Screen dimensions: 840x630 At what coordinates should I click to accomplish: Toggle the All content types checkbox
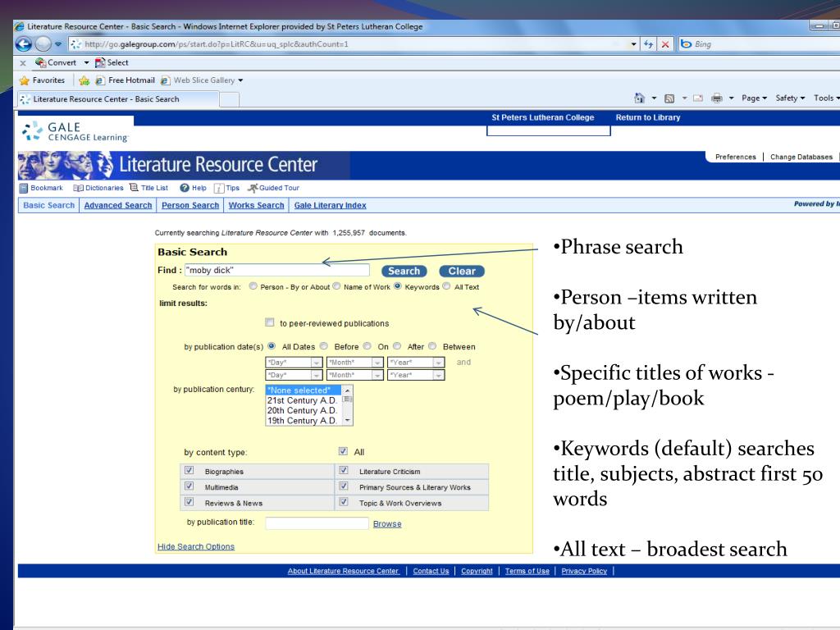(343, 451)
